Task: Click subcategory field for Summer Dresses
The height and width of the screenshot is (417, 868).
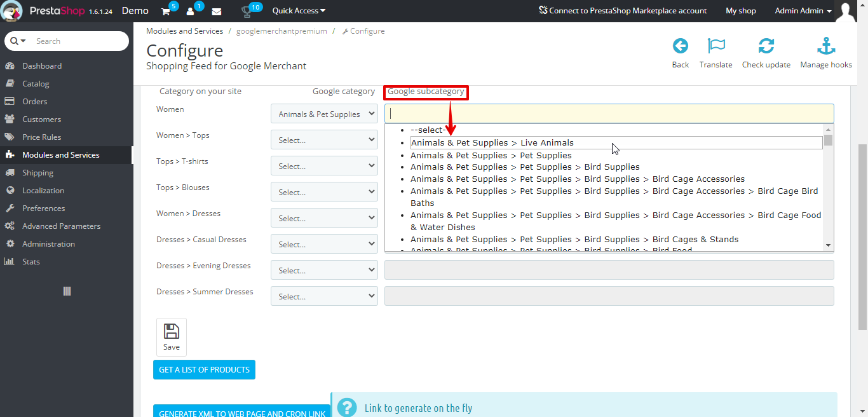Action: tap(609, 296)
